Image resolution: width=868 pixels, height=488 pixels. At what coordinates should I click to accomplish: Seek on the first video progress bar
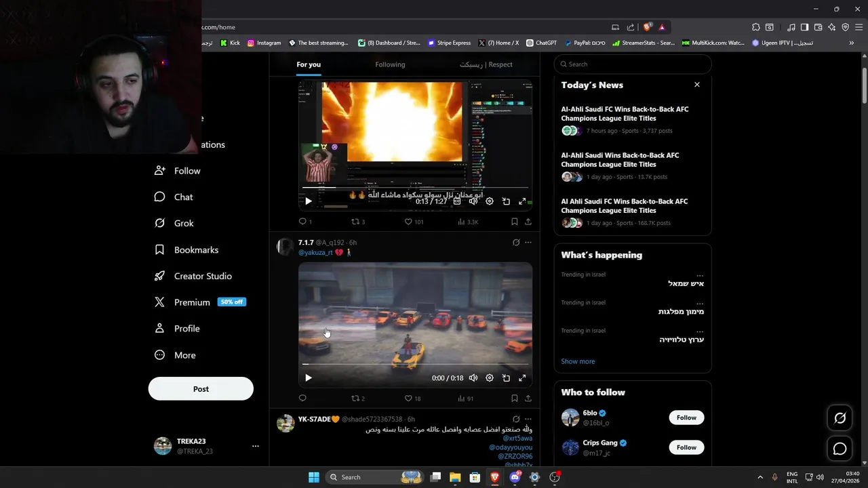coord(415,188)
